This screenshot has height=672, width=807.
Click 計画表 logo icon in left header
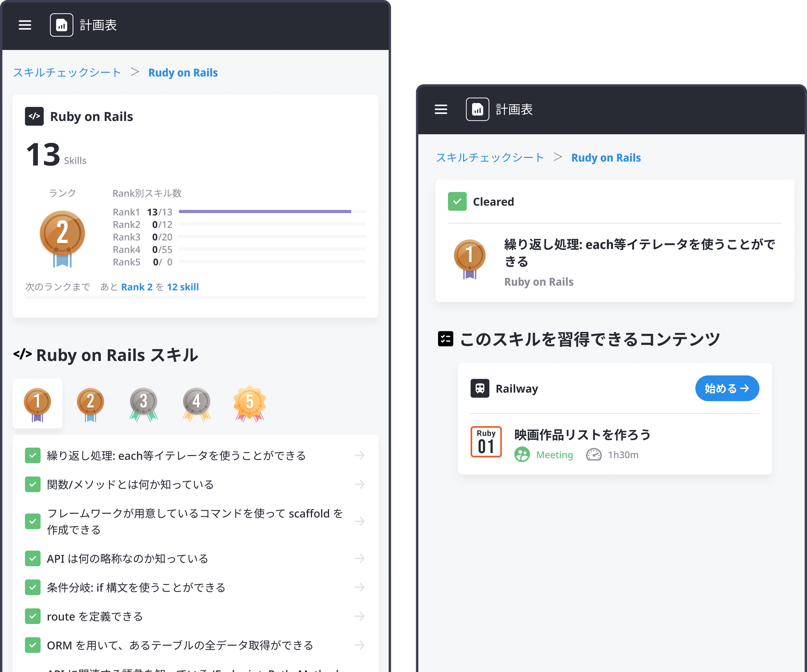(x=61, y=25)
